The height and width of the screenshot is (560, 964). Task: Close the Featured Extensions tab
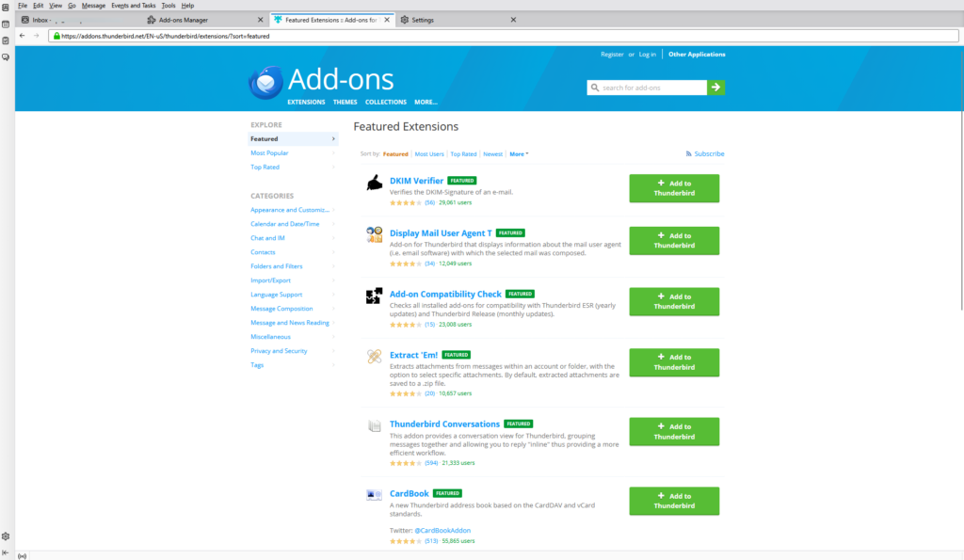coord(387,20)
